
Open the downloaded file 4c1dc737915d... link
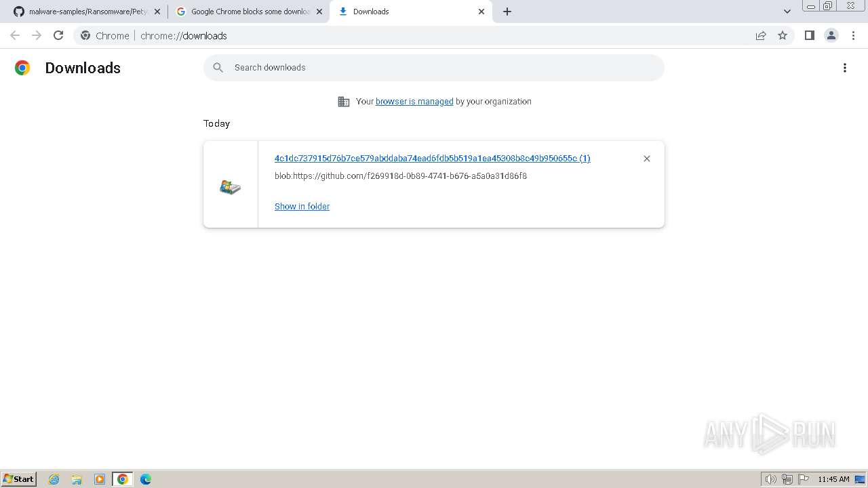point(432,159)
